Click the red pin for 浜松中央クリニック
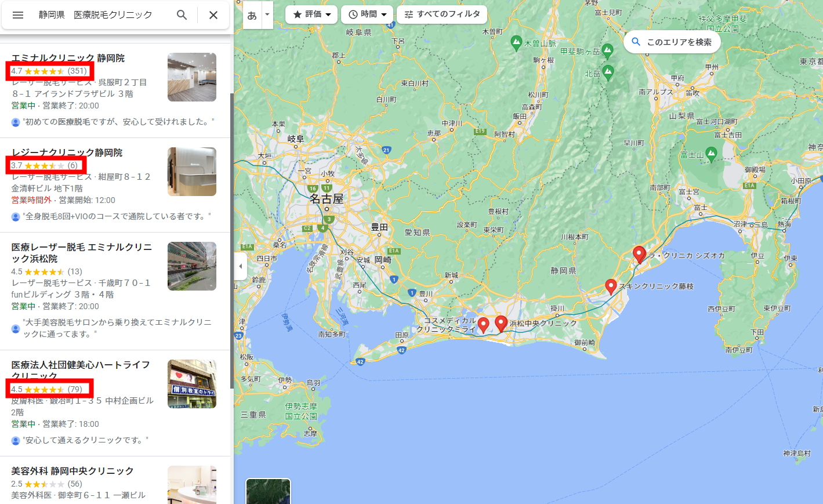The width and height of the screenshot is (823, 504). (501, 324)
